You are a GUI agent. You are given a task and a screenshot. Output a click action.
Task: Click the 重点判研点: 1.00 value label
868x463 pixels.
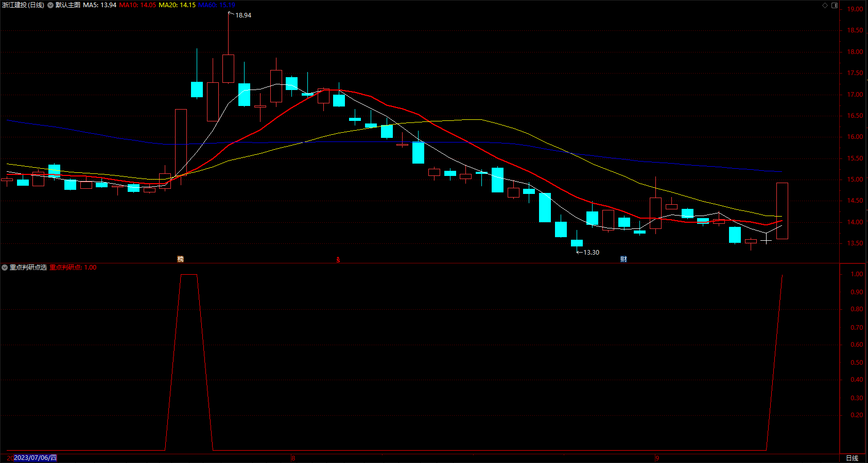[x=73, y=268]
